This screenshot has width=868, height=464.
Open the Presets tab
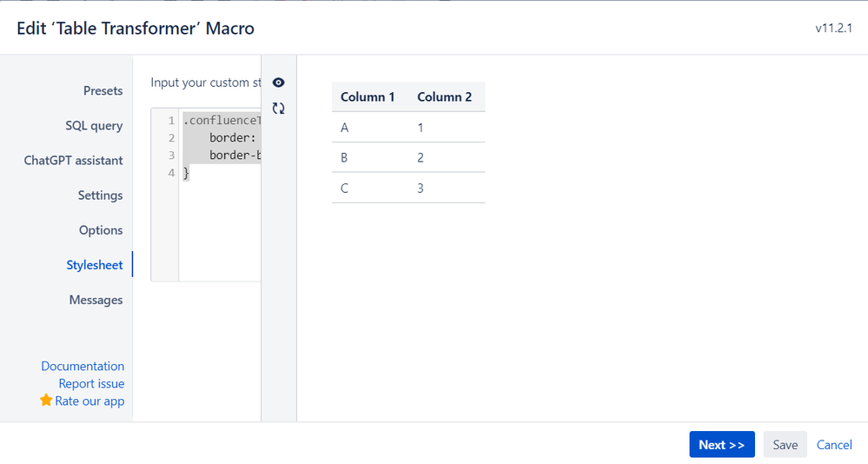103,91
